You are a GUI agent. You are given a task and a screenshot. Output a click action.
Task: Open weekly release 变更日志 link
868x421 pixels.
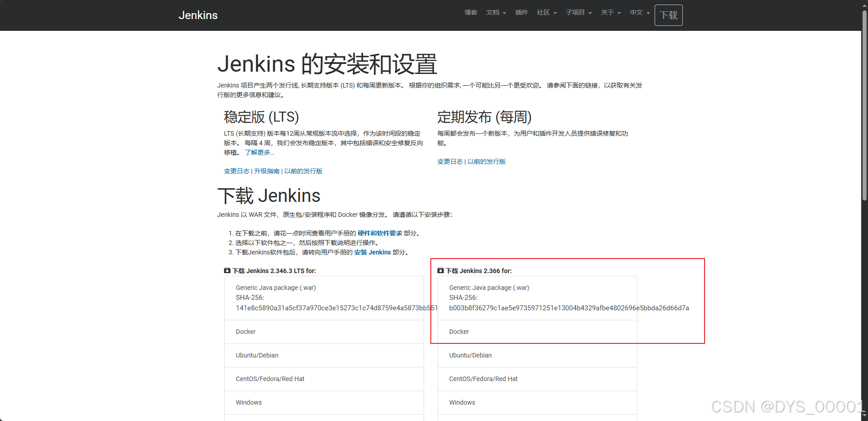tap(450, 162)
